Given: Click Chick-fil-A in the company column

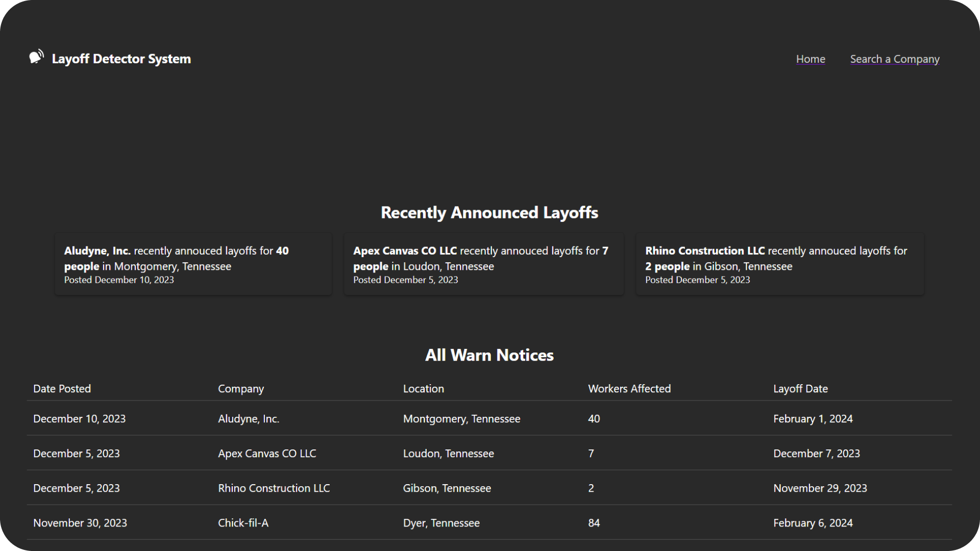Looking at the screenshot, I should 243,523.
